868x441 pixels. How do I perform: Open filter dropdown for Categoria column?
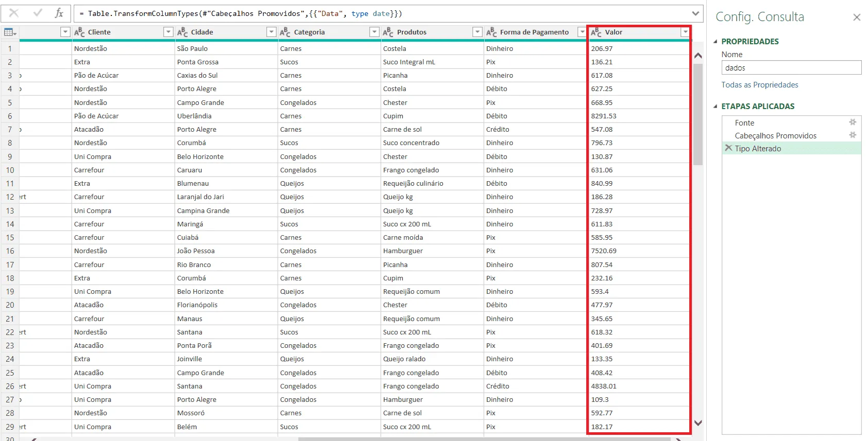tap(375, 32)
